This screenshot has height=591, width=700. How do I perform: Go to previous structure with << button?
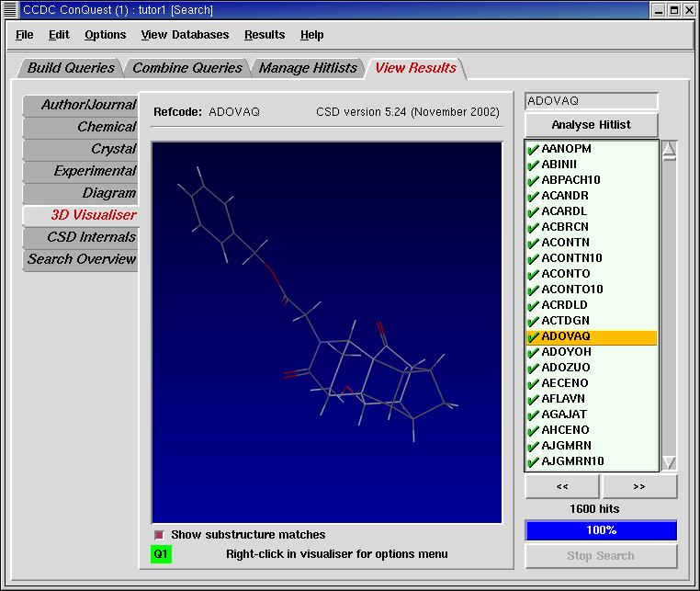click(562, 486)
